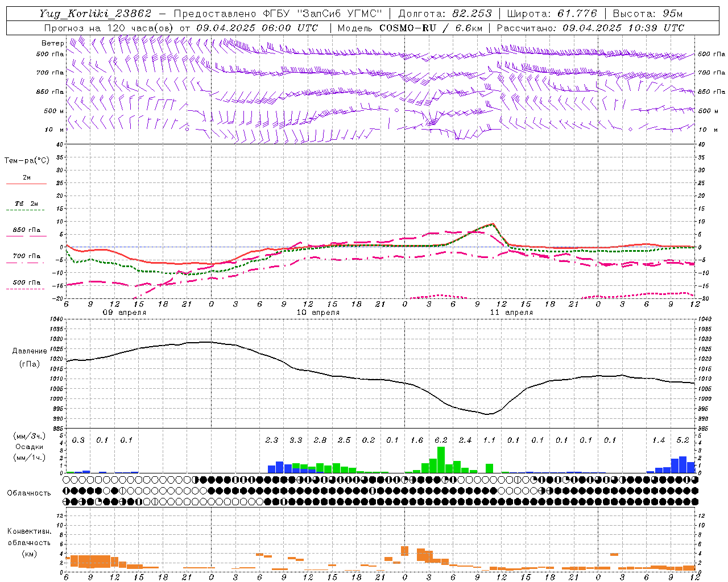Click the 'Давление' pressure panel label
The image size is (728, 582).
coord(28,351)
